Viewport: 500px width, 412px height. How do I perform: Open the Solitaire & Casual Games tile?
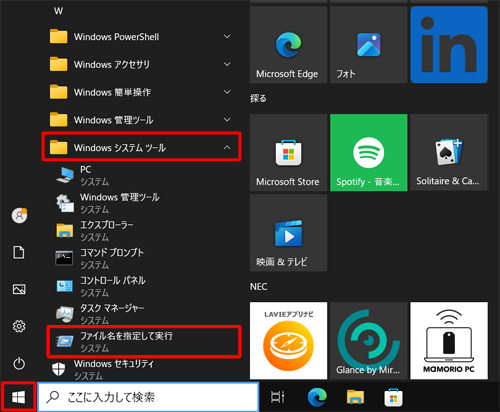coord(449,153)
